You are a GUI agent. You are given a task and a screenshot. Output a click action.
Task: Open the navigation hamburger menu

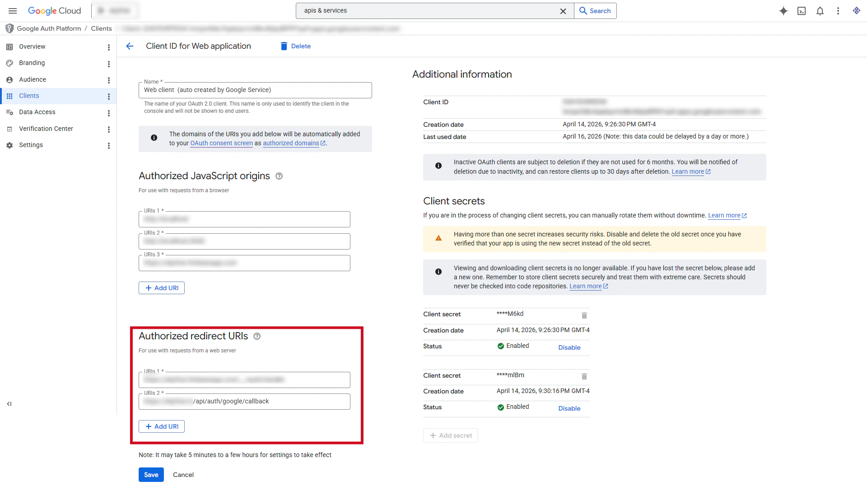12,11
